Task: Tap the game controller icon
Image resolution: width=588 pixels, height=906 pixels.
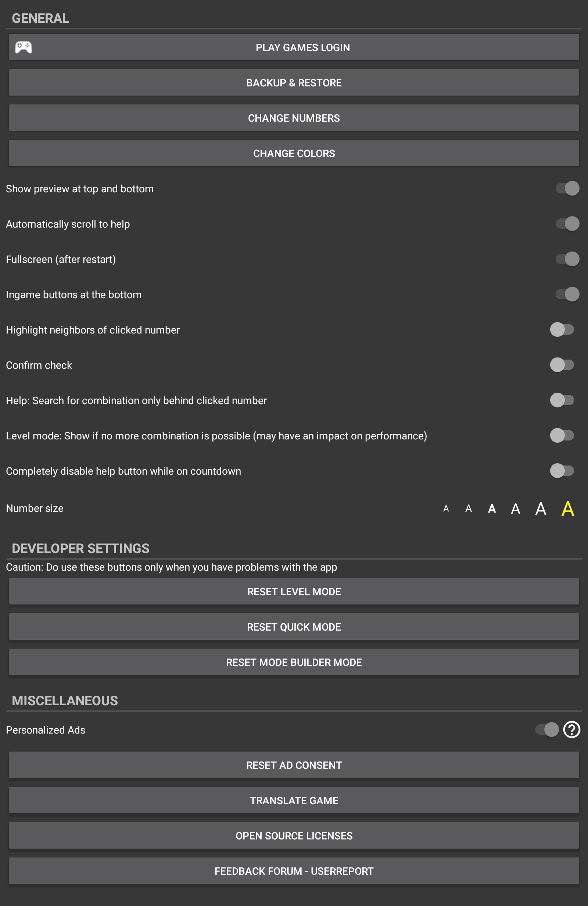Action: pos(23,47)
